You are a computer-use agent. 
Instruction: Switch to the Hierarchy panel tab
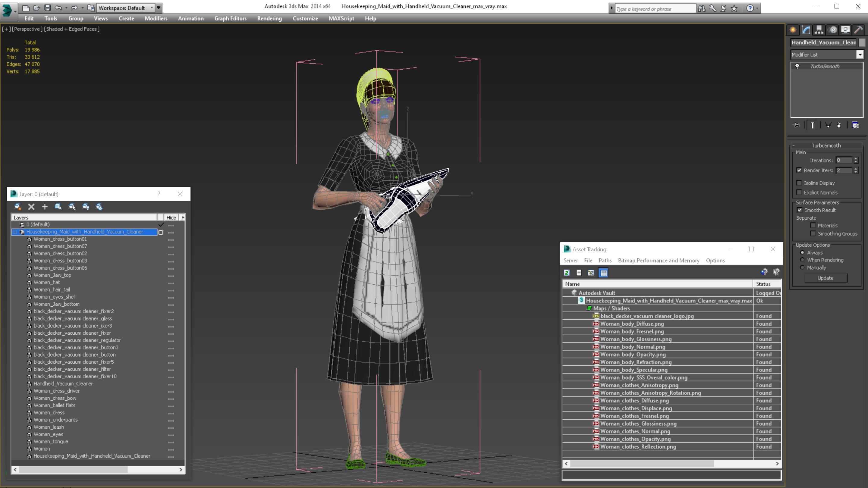(819, 30)
